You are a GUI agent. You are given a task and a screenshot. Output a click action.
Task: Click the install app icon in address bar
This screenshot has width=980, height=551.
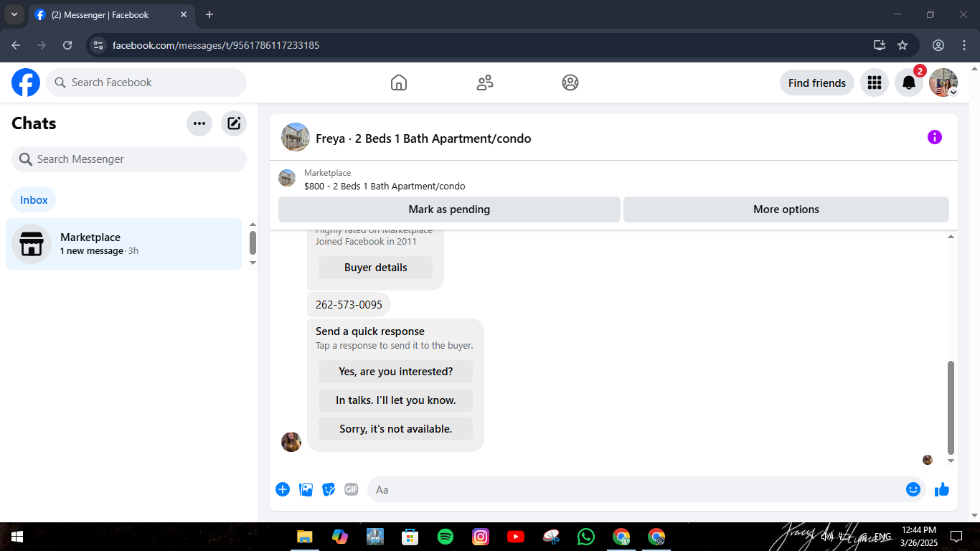coord(880,45)
